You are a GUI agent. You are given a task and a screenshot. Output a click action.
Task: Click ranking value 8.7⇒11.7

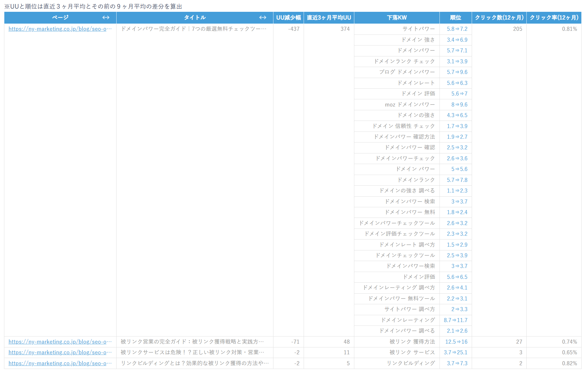click(x=456, y=320)
